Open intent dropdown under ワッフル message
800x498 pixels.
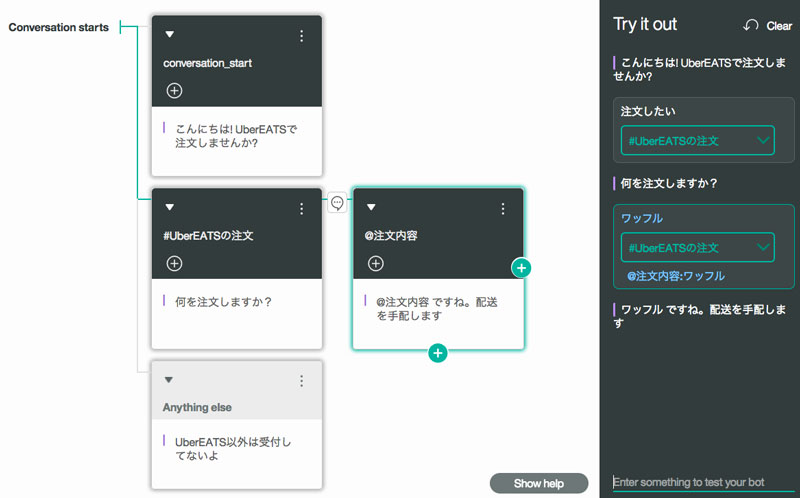[x=697, y=247]
